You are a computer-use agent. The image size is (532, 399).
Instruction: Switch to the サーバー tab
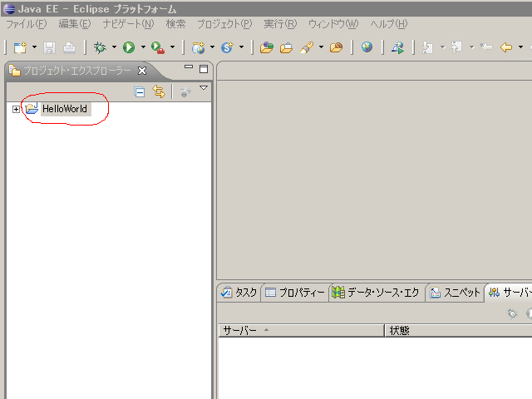(x=510, y=293)
